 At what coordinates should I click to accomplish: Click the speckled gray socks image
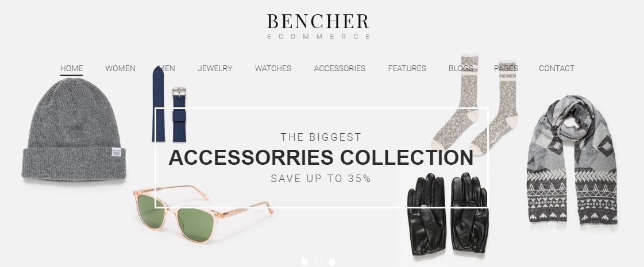point(475,105)
